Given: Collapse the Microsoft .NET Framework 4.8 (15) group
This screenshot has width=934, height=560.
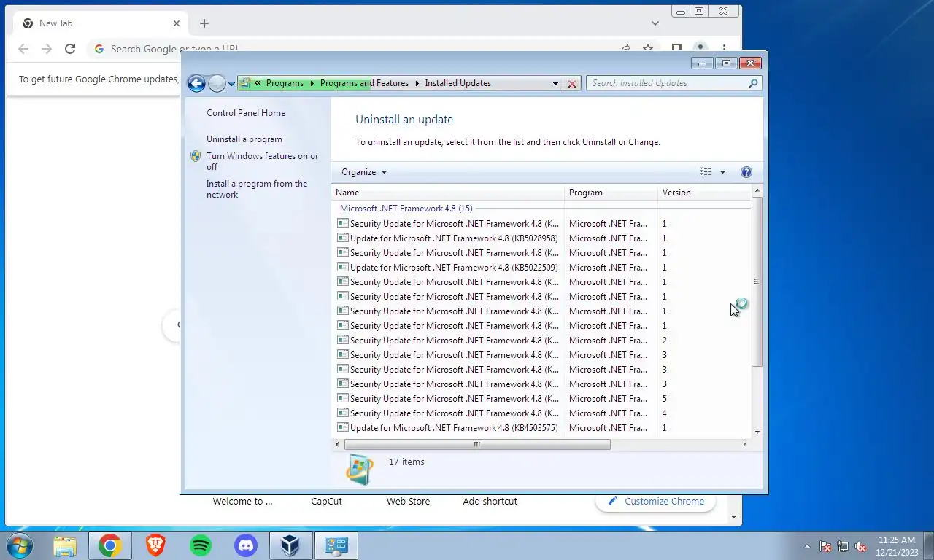Looking at the screenshot, I should (x=406, y=209).
